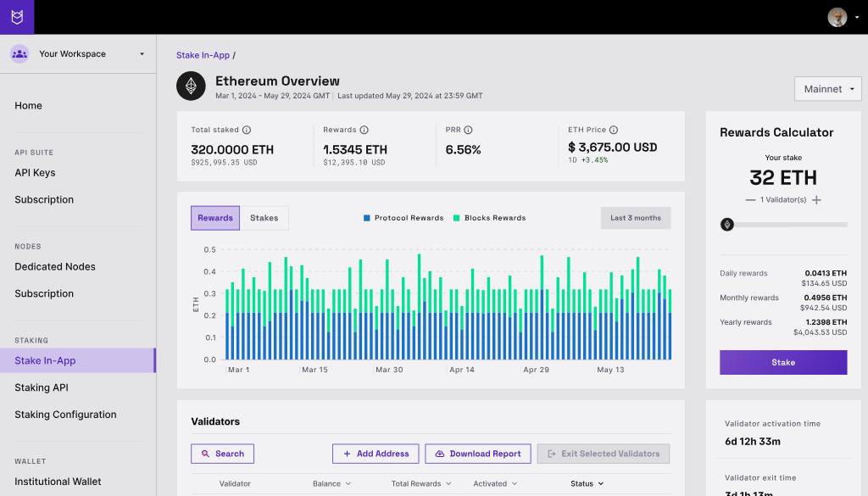
Task: Click the info icon next to Total staked
Action: 247,131
